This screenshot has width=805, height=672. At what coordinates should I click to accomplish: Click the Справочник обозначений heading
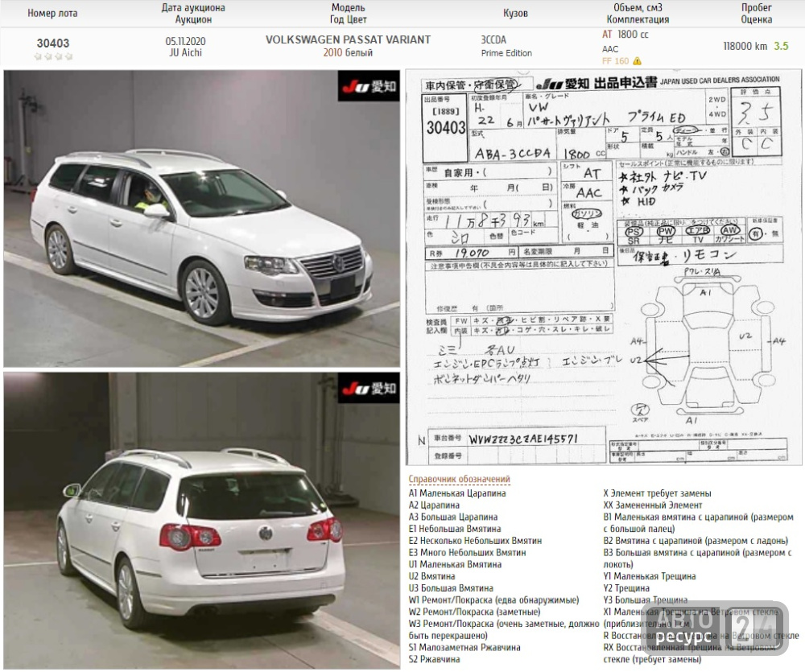pos(459,479)
